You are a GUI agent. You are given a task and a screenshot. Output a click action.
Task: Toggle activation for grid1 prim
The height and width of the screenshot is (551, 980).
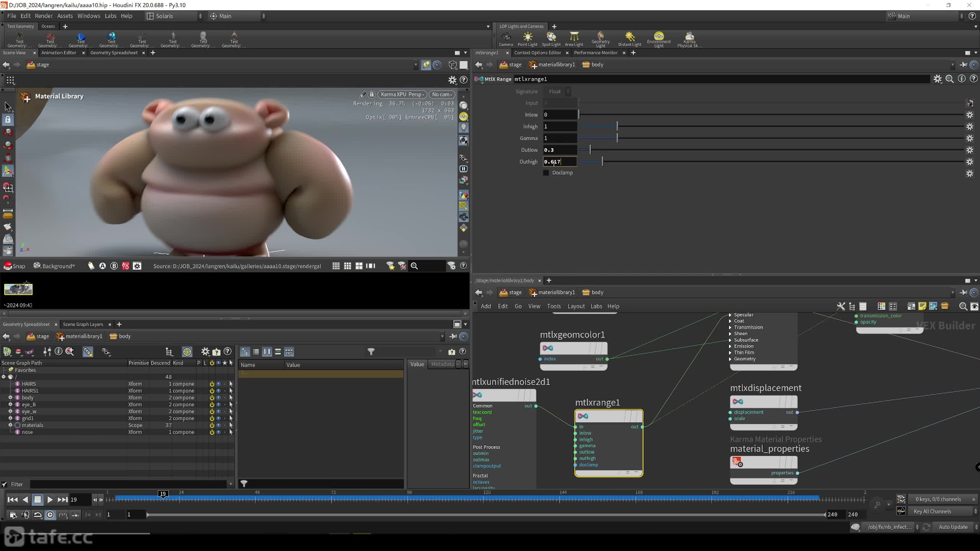point(212,418)
